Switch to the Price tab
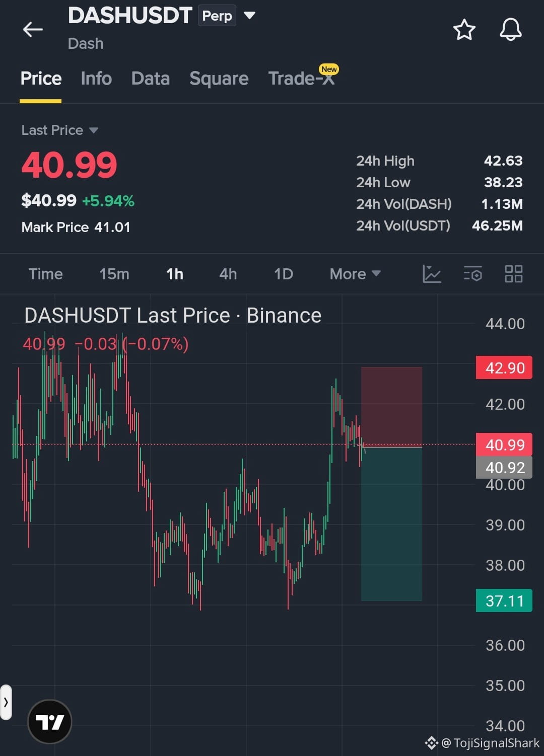Viewport: 544px width, 756px height. (x=41, y=79)
